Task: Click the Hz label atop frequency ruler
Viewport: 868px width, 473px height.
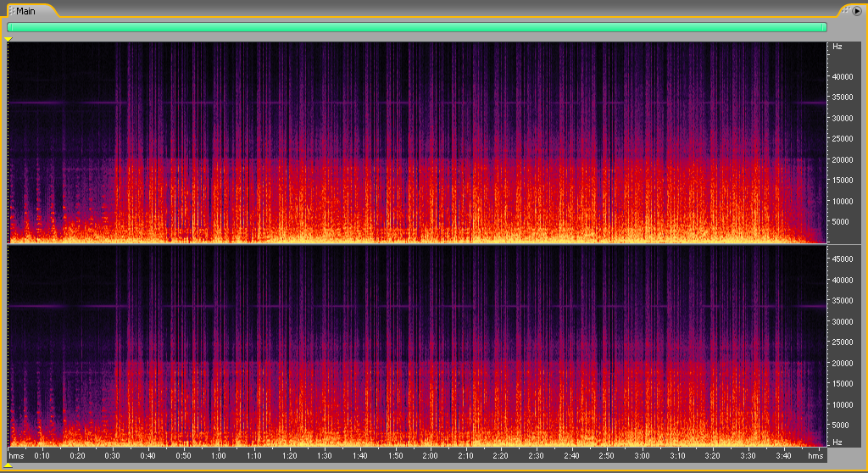Action: [837, 47]
